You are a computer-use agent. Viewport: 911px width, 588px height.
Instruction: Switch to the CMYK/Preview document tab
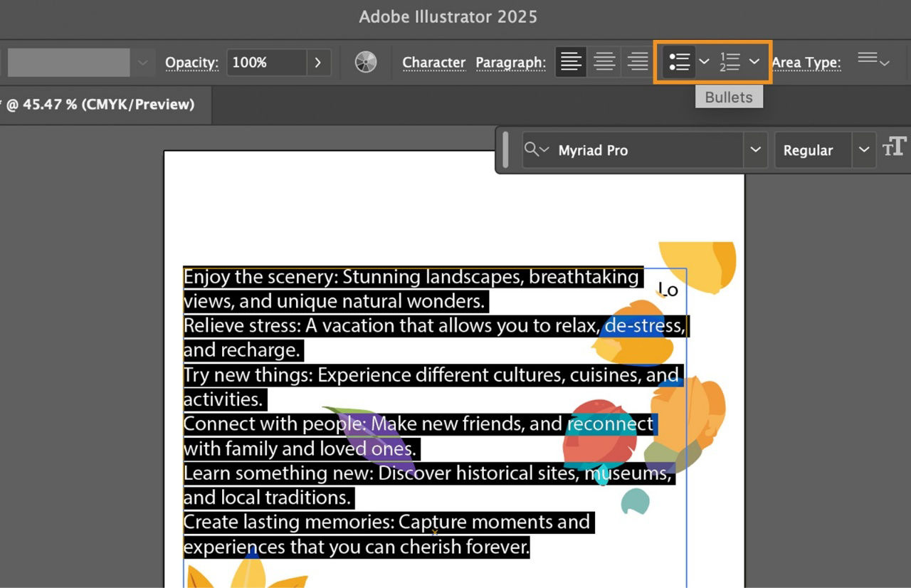tap(100, 104)
